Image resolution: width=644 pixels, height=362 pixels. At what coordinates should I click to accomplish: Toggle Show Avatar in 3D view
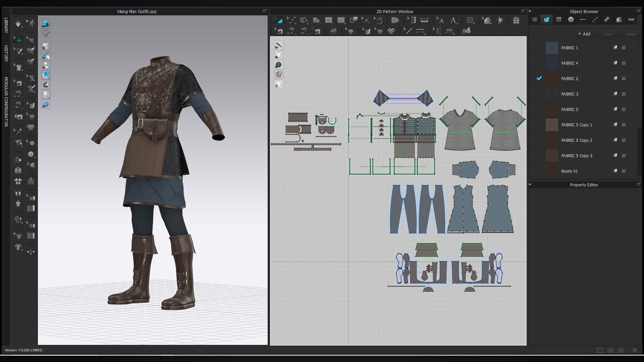click(46, 65)
